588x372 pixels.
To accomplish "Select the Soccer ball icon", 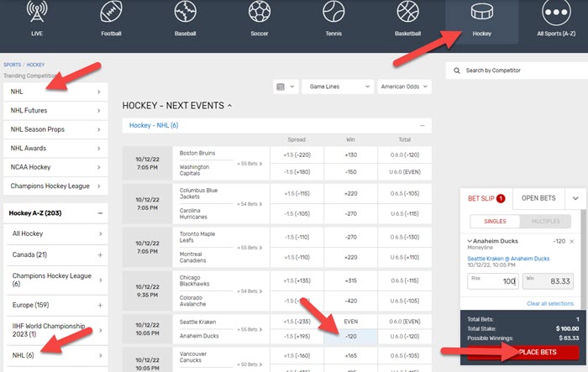I will [x=260, y=13].
